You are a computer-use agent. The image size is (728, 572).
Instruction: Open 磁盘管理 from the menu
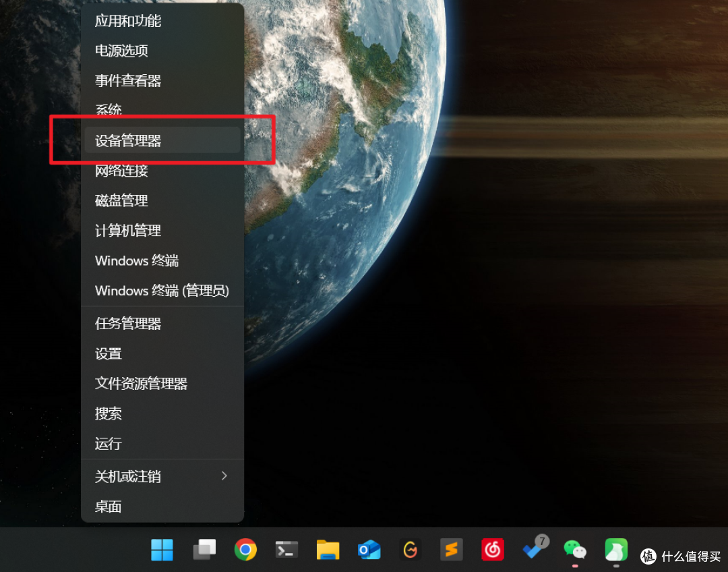[x=162, y=201]
